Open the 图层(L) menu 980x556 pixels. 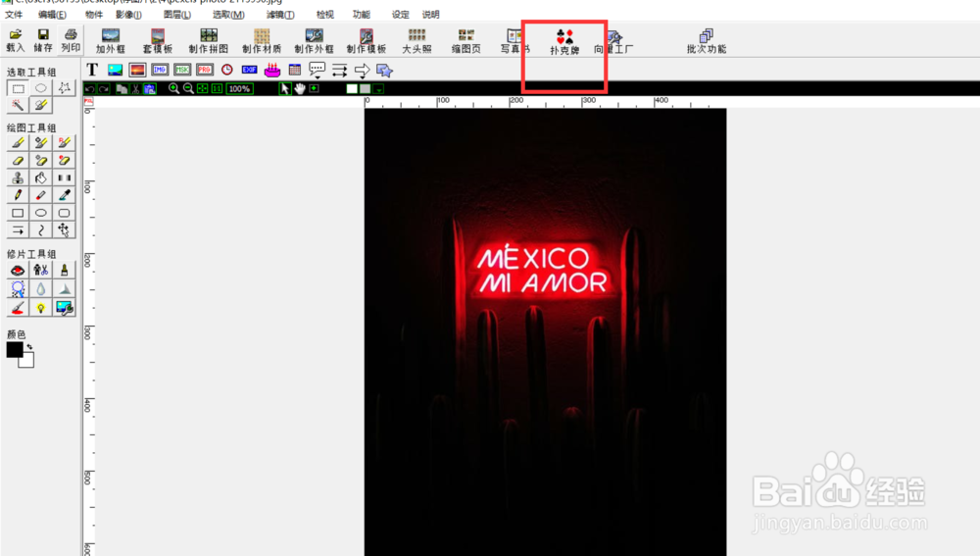pyautogui.click(x=176, y=15)
